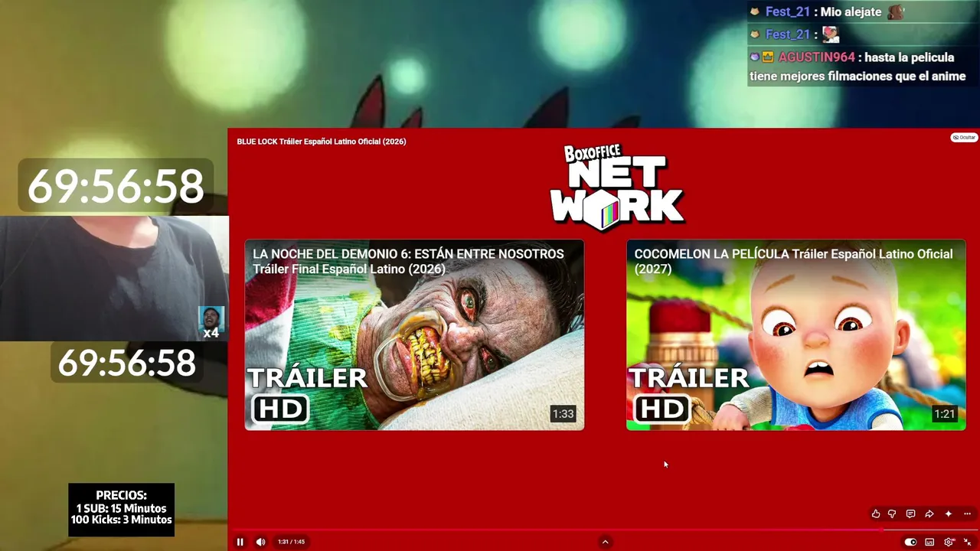Open the Cocomelon La Película trailer thumbnail
Viewport: 980px width, 551px height.
796,334
